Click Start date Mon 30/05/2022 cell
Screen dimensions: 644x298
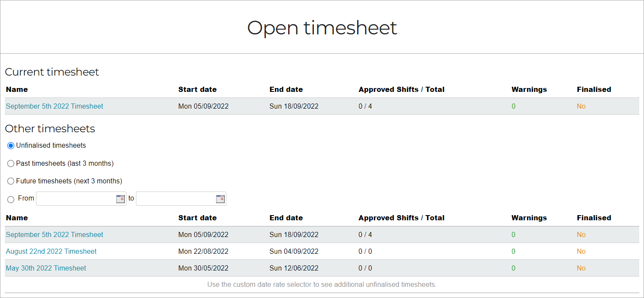(203, 268)
